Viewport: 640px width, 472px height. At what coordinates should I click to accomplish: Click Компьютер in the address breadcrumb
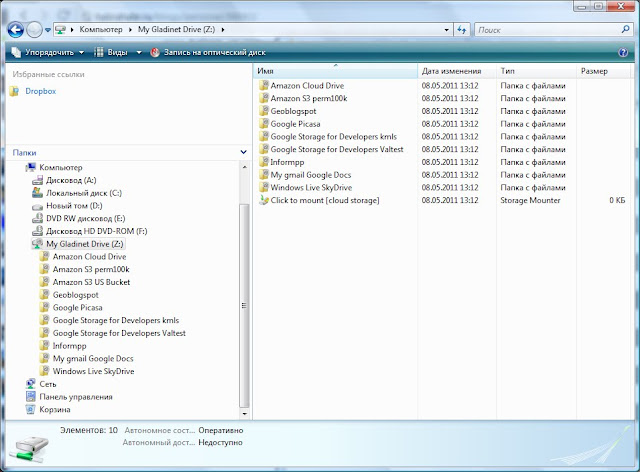[x=101, y=29]
